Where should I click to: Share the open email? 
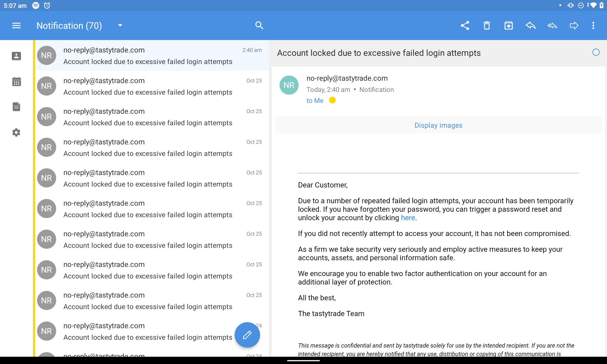465,25
